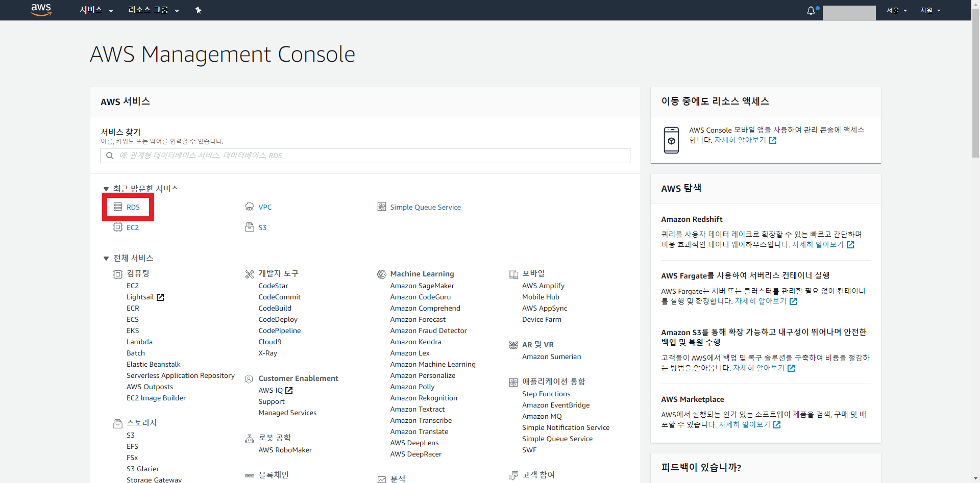Open VPC from recent services

(x=265, y=207)
